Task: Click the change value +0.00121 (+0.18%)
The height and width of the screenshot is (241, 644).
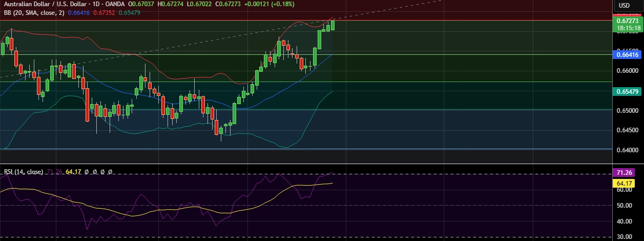Action: [268, 4]
